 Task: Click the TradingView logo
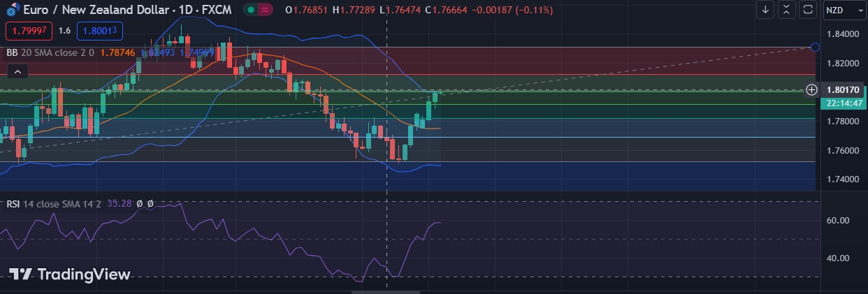(x=70, y=274)
